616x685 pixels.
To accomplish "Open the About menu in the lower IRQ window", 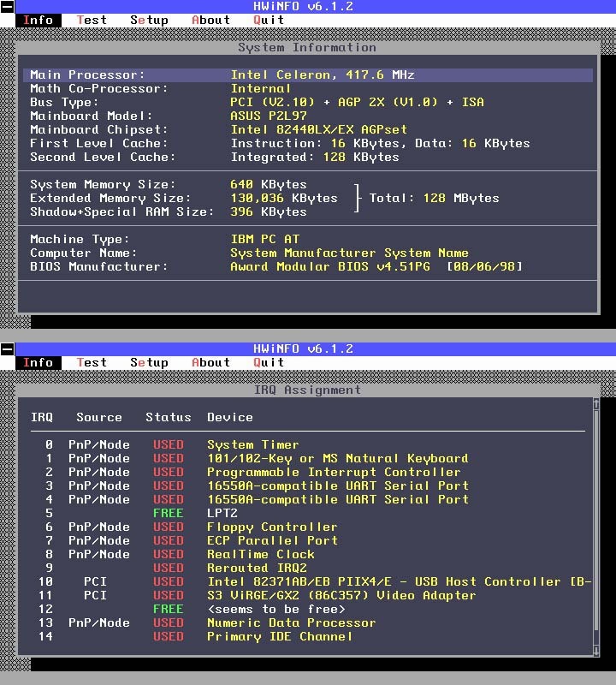I will [x=210, y=362].
